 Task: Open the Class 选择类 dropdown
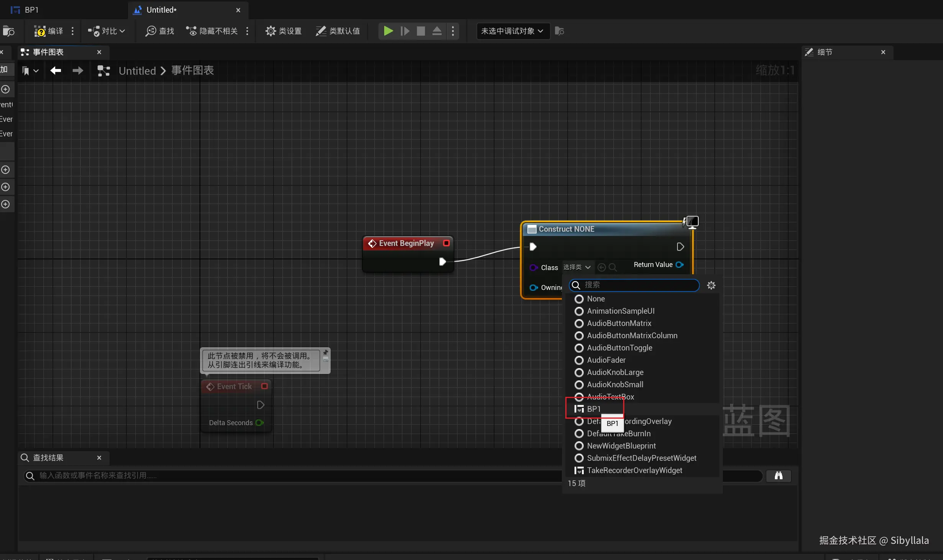(x=577, y=267)
